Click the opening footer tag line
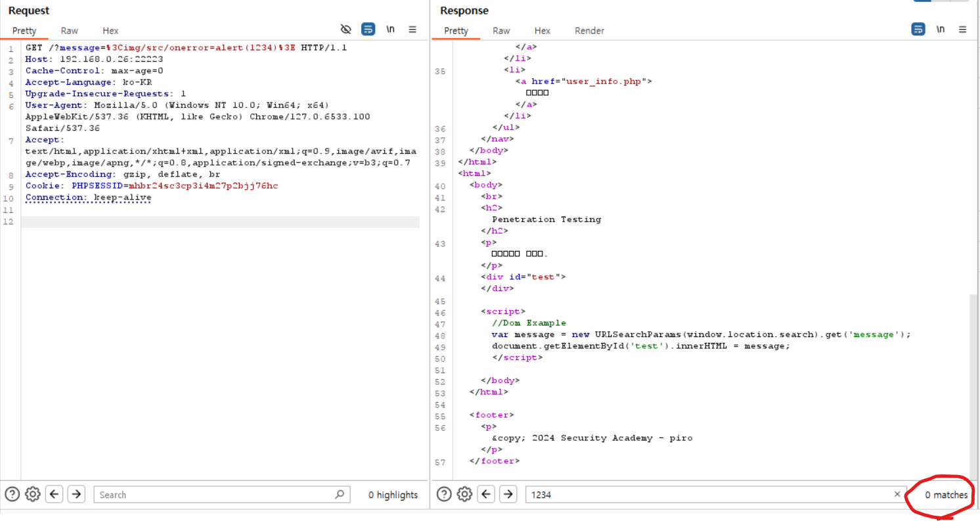 (492, 415)
